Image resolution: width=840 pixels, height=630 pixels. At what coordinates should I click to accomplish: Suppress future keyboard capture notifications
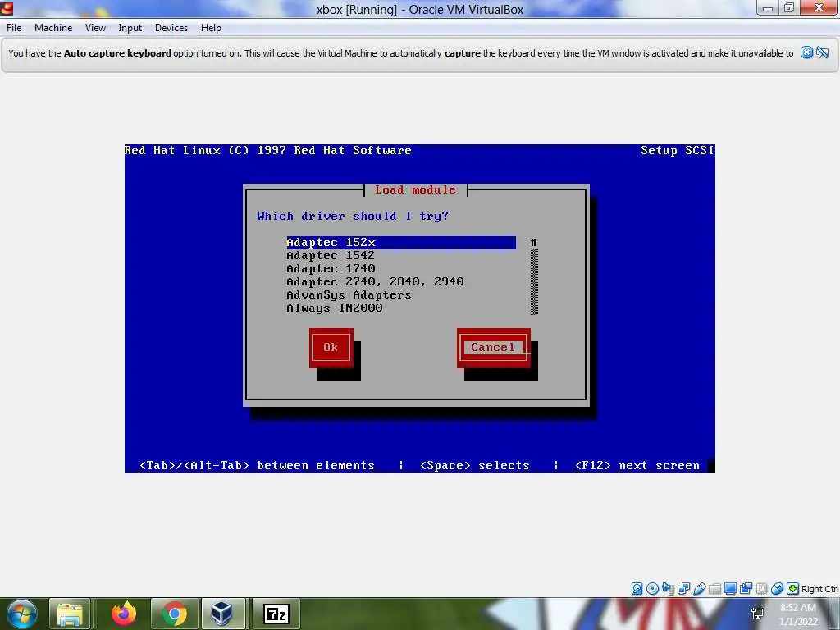pos(822,52)
